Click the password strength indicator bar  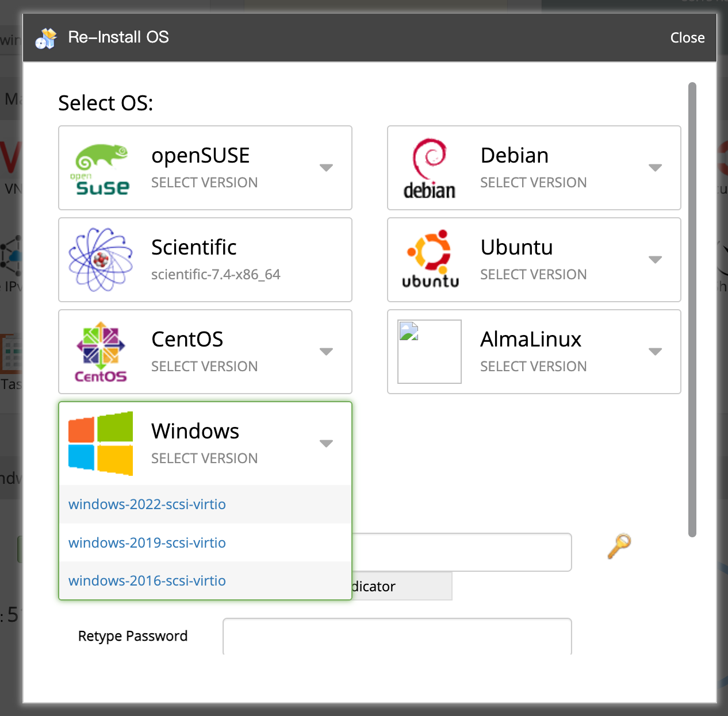402,586
